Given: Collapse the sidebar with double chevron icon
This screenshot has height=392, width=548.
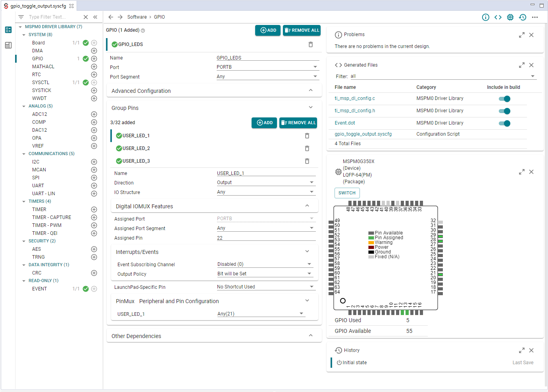Looking at the screenshot, I should point(95,17).
